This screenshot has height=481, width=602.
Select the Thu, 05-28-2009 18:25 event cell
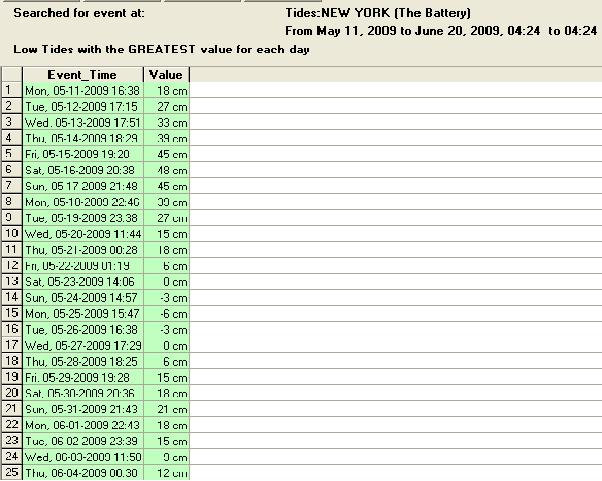click(x=82, y=361)
